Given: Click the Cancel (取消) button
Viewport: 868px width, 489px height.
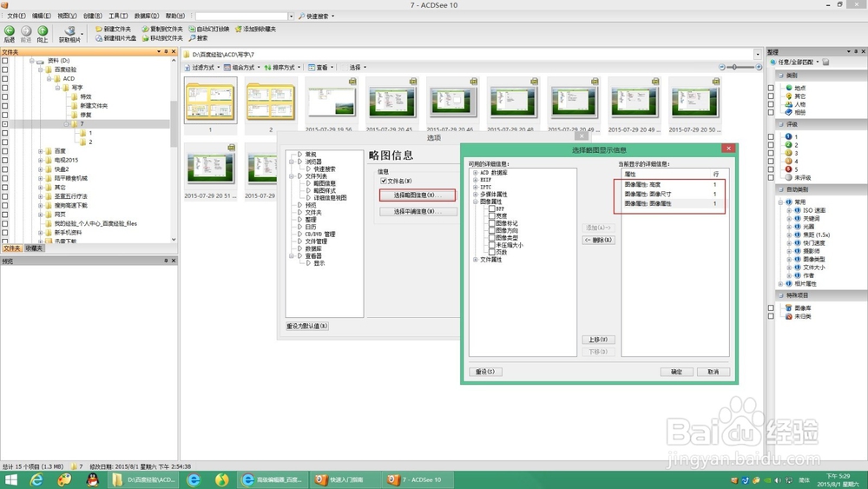Looking at the screenshot, I should pos(713,372).
